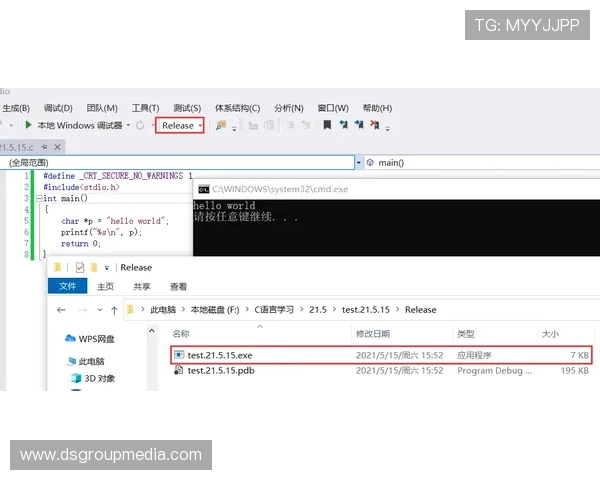This screenshot has height=480, width=600.
Task: Click the #include<stdio.h> code line
Action: [82, 187]
